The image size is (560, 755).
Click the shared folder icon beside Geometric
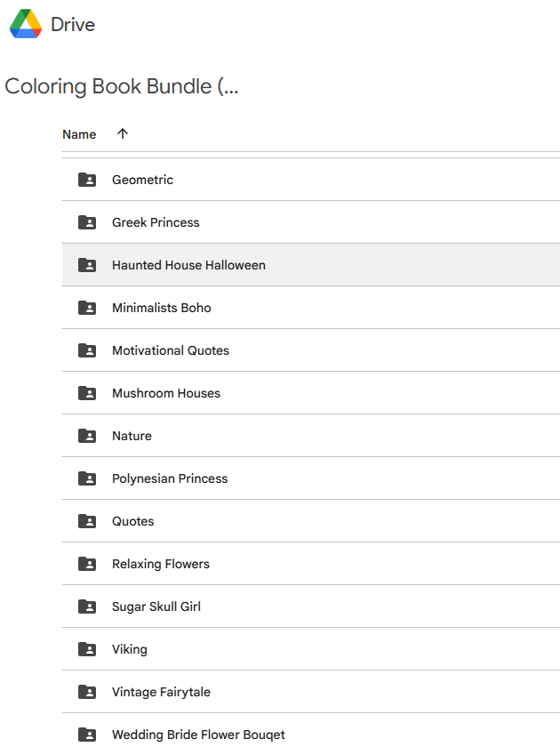(x=87, y=180)
